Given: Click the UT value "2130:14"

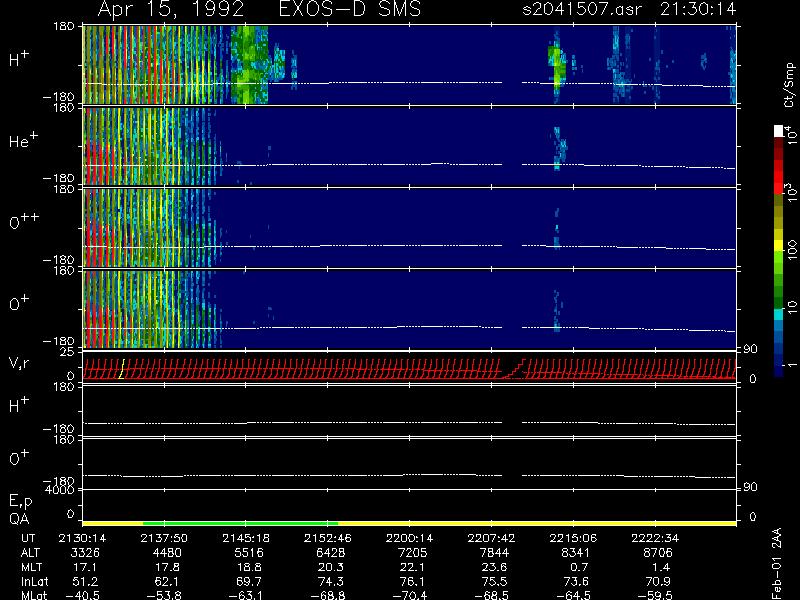Looking at the screenshot, I should coord(82,538).
